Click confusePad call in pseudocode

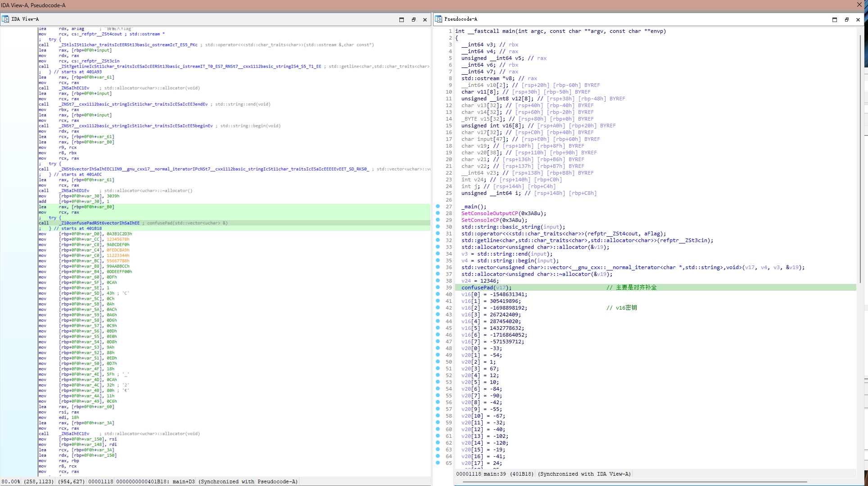(x=477, y=288)
